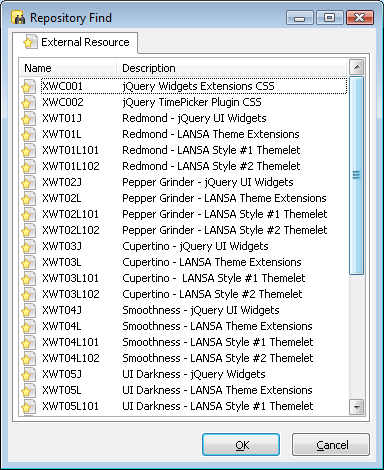384x470 pixels.
Task: Click the resource icon for XWT02L101
Action: 28,214
